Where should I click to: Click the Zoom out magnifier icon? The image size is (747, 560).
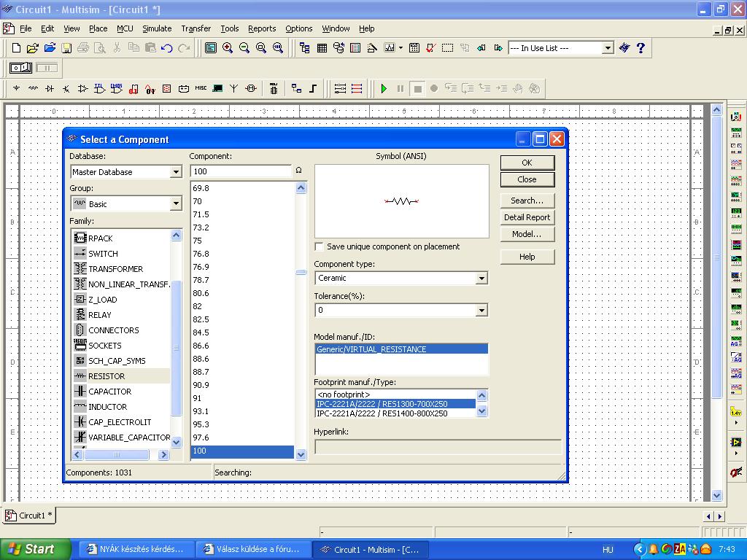click(x=244, y=47)
